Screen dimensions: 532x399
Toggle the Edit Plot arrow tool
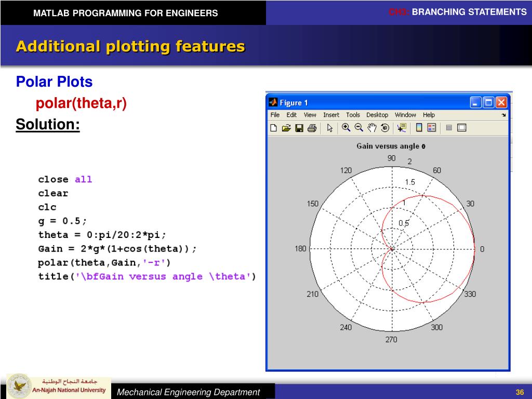[329, 128]
